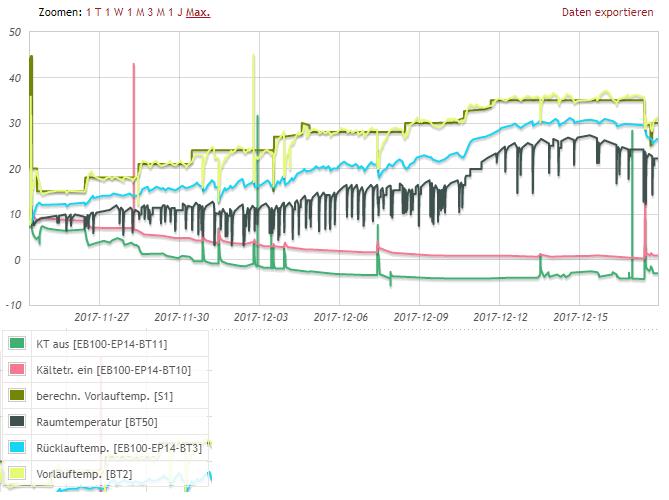Set zoom range to 3 M
Image resolution: width=669 pixels, height=500 pixels.
(x=156, y=12)
